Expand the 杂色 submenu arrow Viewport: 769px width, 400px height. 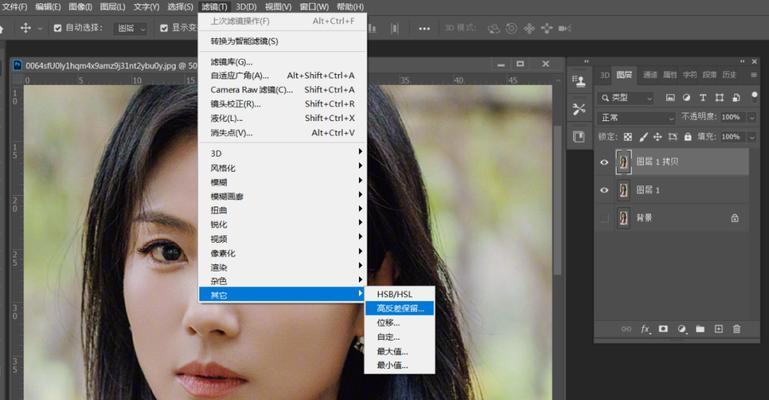pyautogui.click(x=360, y=279)
